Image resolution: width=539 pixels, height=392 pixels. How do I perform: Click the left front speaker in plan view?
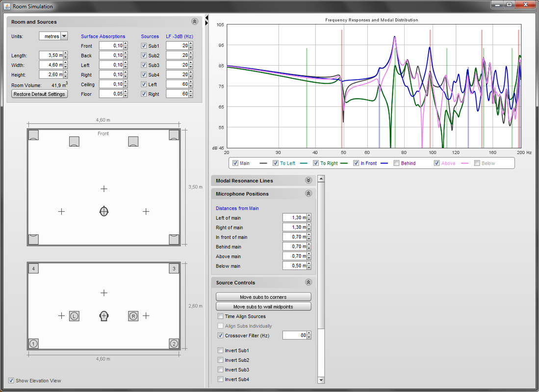tap(74, 141)
